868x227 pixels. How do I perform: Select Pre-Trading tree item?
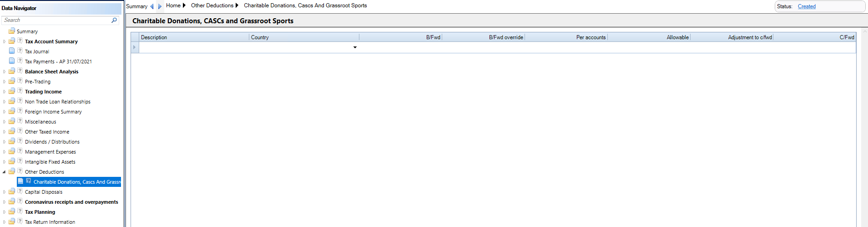pos(38,82)
